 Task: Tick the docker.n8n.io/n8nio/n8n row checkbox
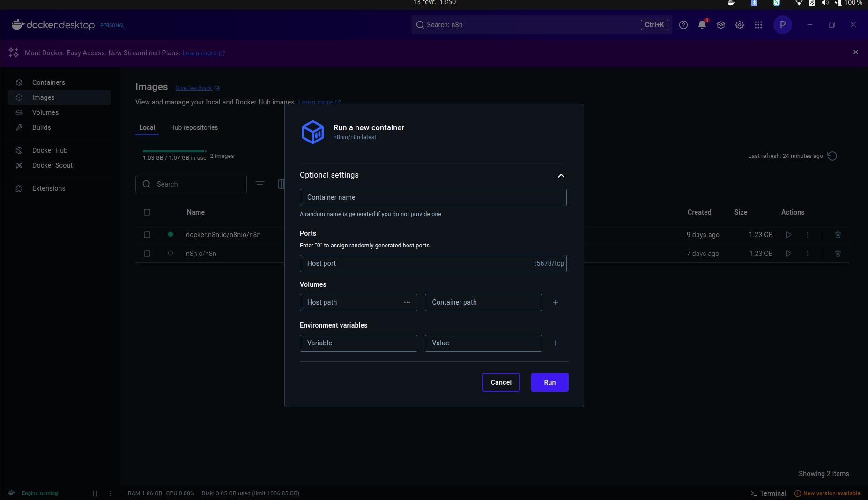(147, 235)
